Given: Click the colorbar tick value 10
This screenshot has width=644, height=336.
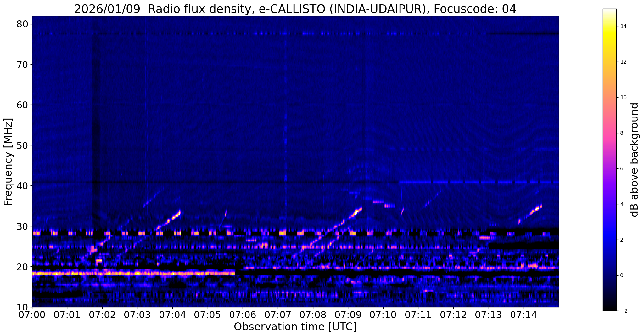Looking at the screenshot, I should pyautogui.click(x=623, y=98).
